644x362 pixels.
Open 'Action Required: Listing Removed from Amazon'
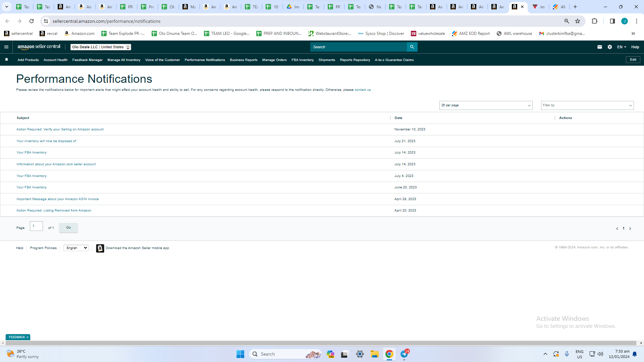click(54, 210)
